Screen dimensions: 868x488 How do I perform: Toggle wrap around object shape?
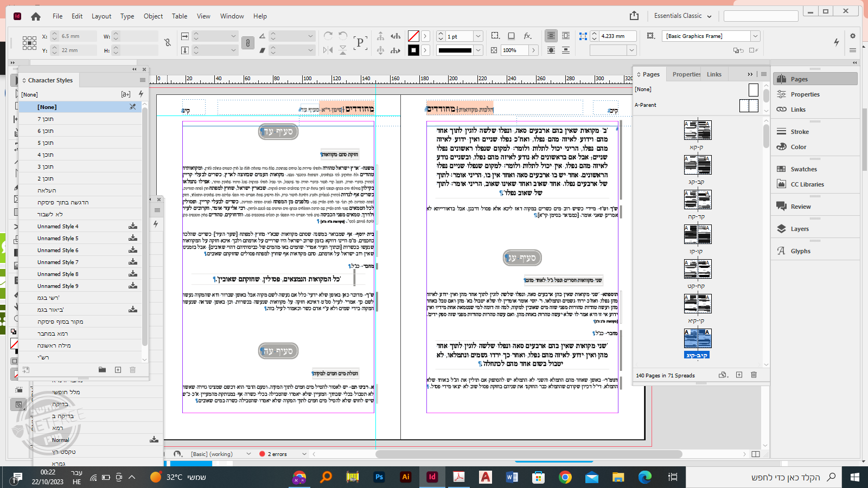point(551,50)
